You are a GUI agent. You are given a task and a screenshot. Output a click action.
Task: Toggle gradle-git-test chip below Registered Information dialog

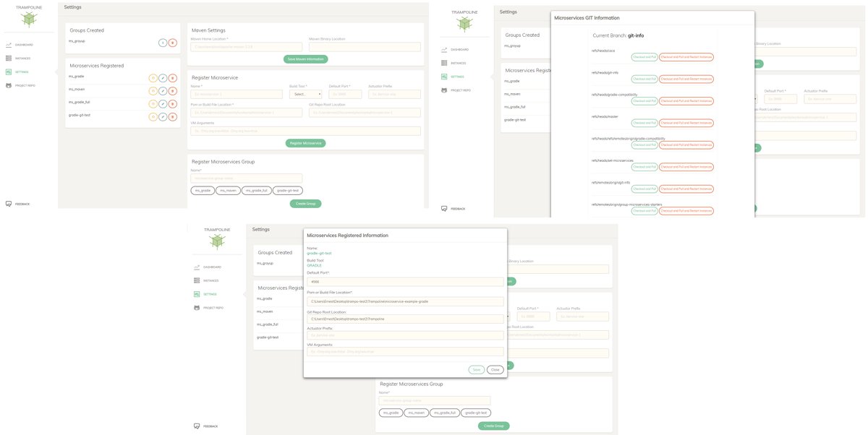(x=477, y=413)
